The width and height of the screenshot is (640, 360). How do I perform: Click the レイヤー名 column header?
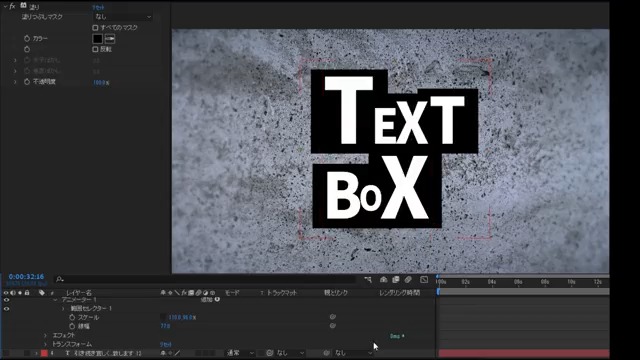(x=79, y=293)
